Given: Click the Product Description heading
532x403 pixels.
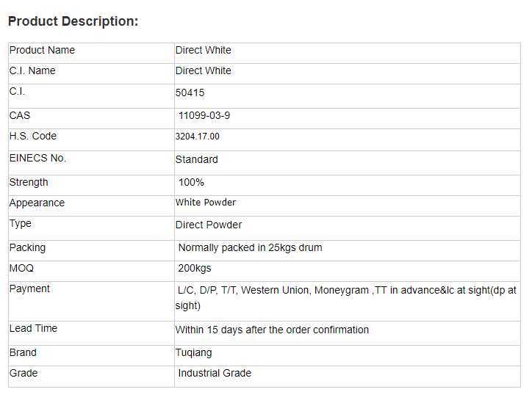Looking at the screenshot, I should (73, 21).
